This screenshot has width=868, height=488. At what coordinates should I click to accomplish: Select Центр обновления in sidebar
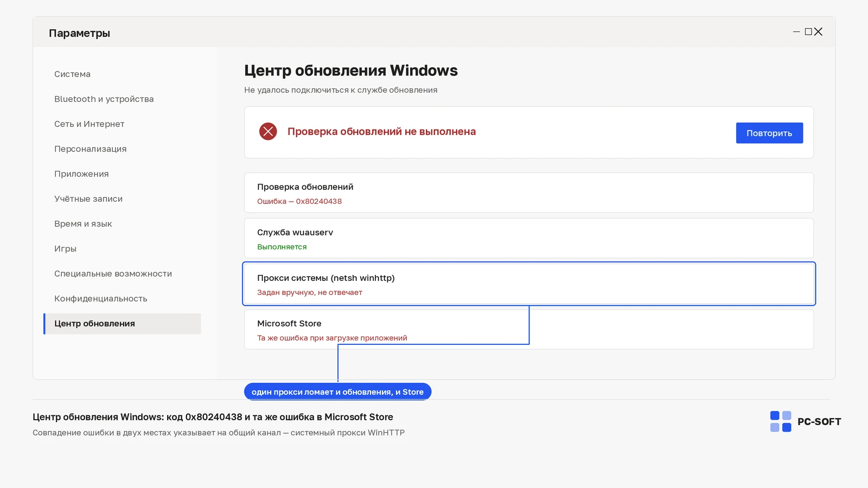122,324
